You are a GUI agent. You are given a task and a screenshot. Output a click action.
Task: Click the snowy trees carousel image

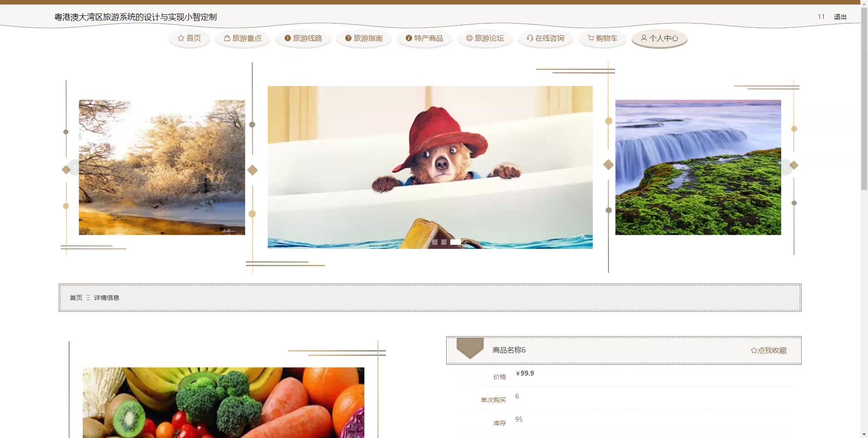tap(162, 167)
